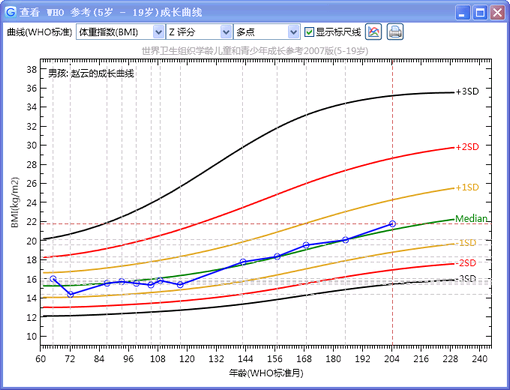Minimize the growth curve window
The height and width of the screenshot is (390, 510).
point(462,13)
